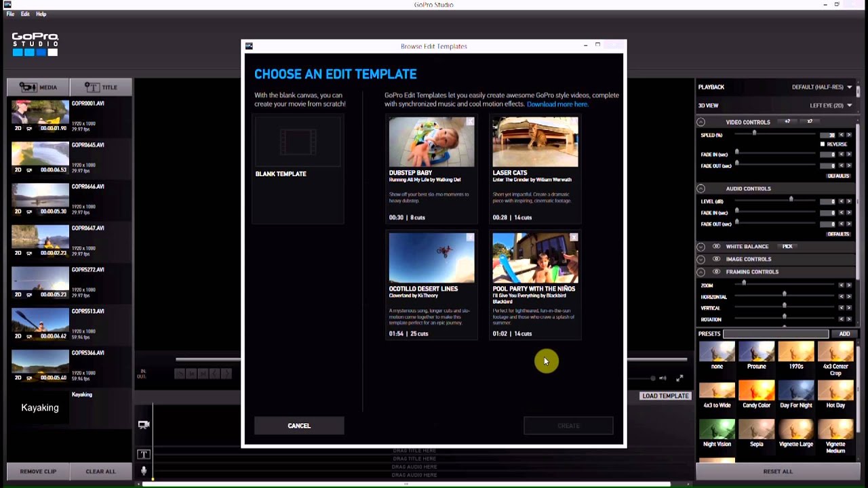Switch to the Title tab
The width and height of the screenshot is (868, 488).
click(x=101, y=87)
